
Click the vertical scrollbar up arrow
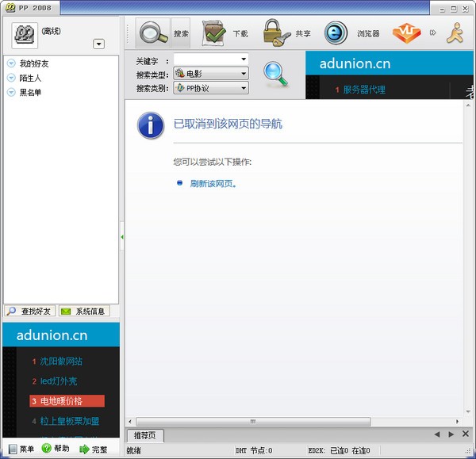[x=468, y=105]
